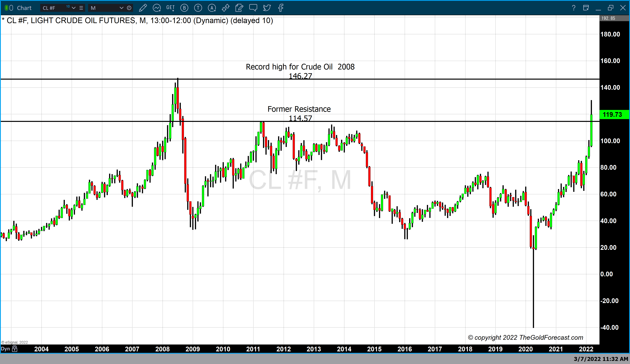Select the pencil drawing tool
630x364 pixels.
(143, 8)
